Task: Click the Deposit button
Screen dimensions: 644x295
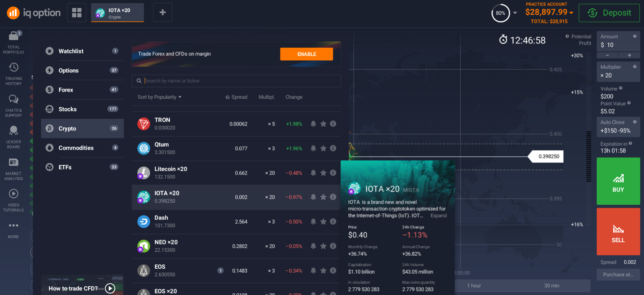Action: point(609,13)
